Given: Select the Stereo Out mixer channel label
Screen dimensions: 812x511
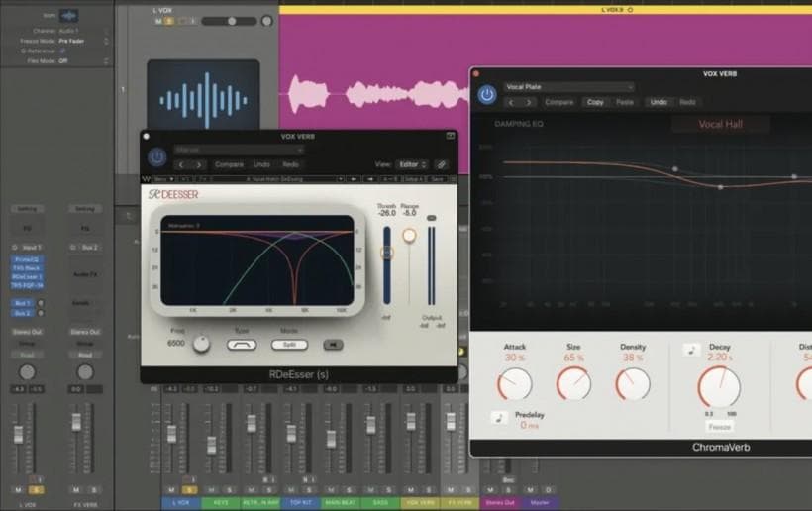Looking at the screenshot, I should pos(500,503).
